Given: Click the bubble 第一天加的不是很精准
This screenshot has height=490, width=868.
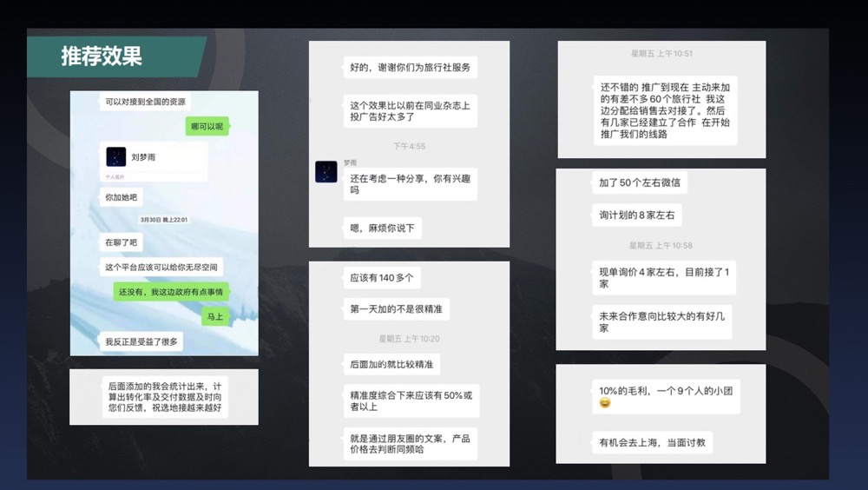Looking at the screenshot, I should pos(397,308).
